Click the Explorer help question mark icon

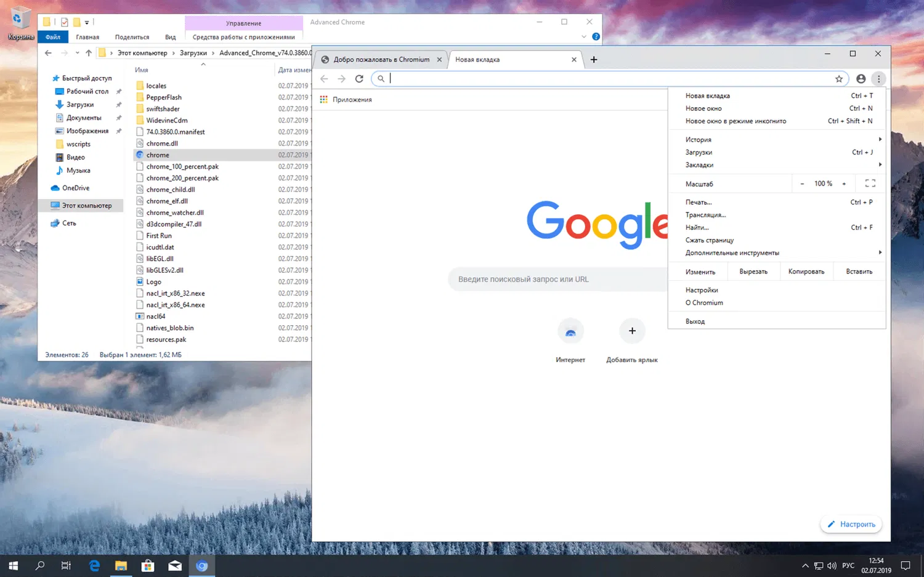click(x=596, y=37)
